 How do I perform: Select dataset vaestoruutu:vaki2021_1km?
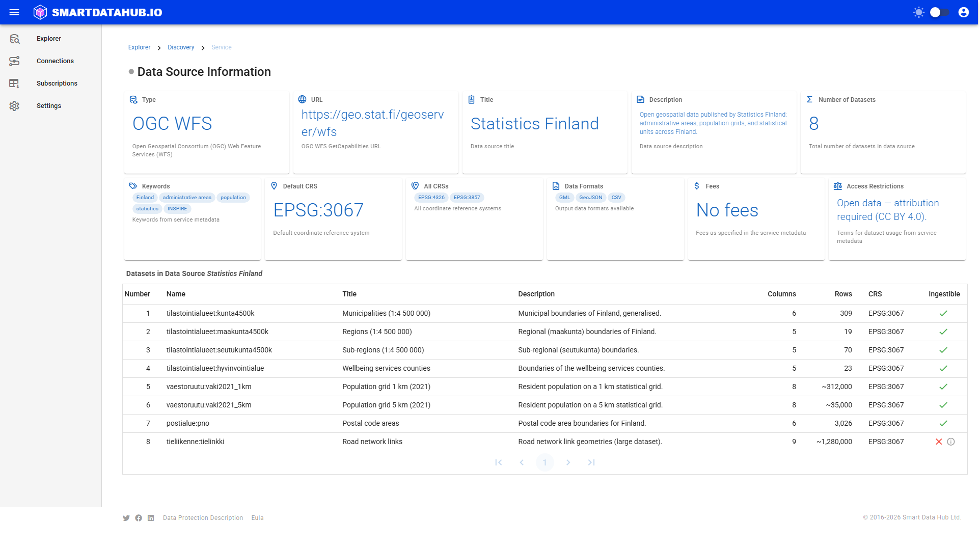209,387
